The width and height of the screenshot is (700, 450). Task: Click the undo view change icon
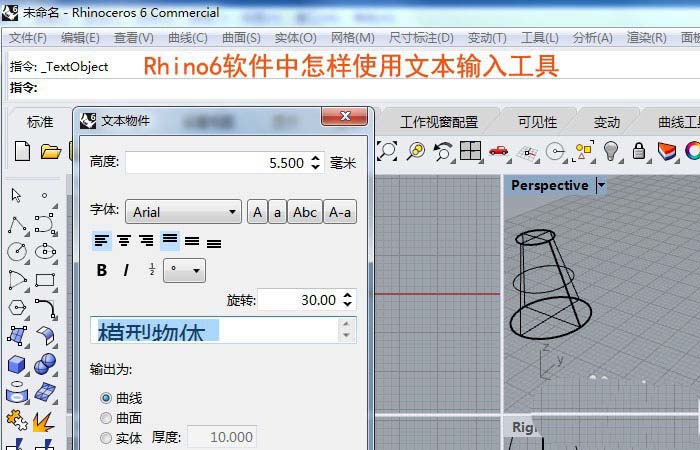pyautogui.click(x=443, y=151)
